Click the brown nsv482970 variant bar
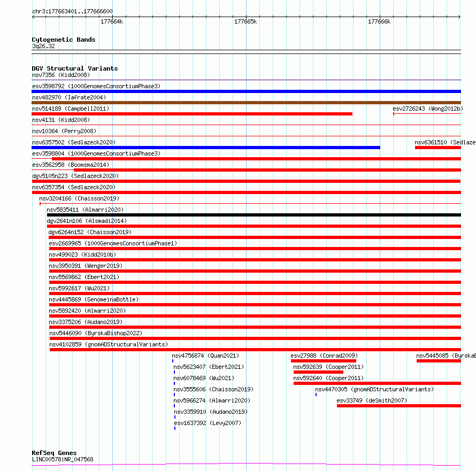The width and height of the screenshot is (476, 471). coord(246,103)
